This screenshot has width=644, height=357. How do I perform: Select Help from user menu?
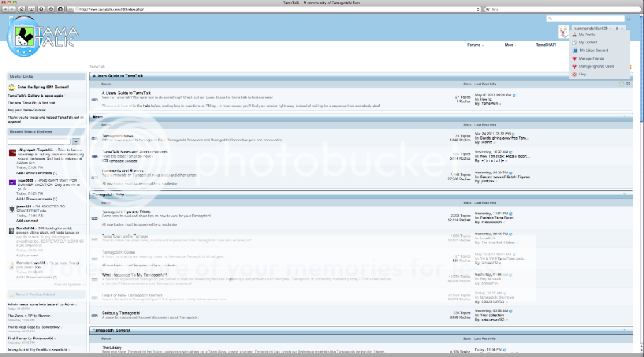pyautogui.click(x=582, y=74)
